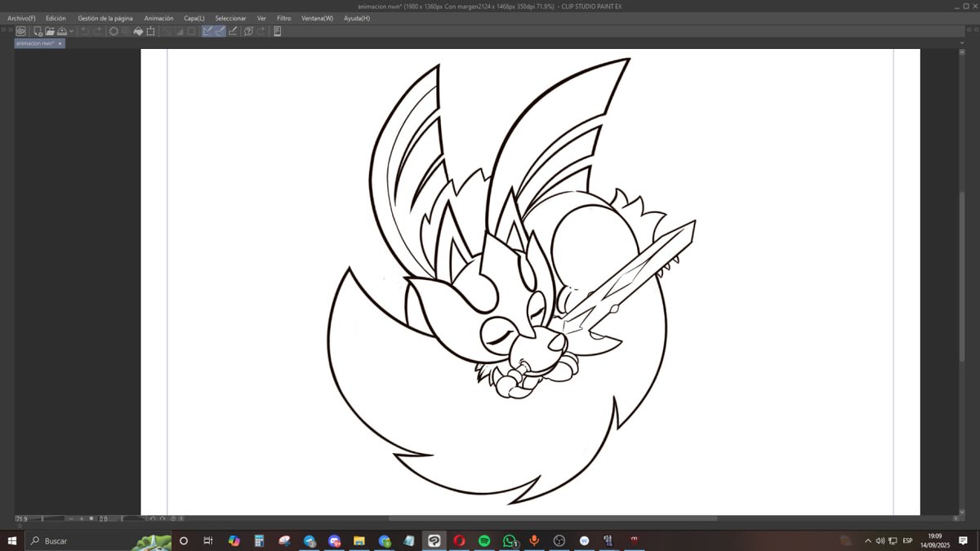Toggle Snap to Grid icon
The image size is (980, 551).
233,31
